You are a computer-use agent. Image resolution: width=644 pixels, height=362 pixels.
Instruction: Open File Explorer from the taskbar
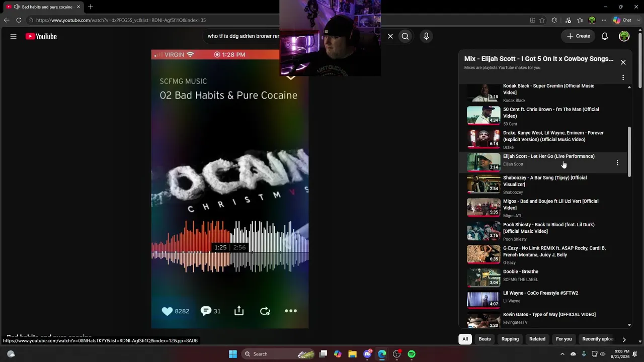(x=352, y=354)
